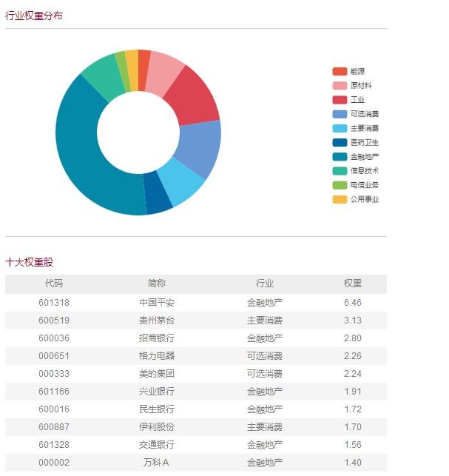Click weight value 6.46
The image size is (449, 476).
coord(353,303)
